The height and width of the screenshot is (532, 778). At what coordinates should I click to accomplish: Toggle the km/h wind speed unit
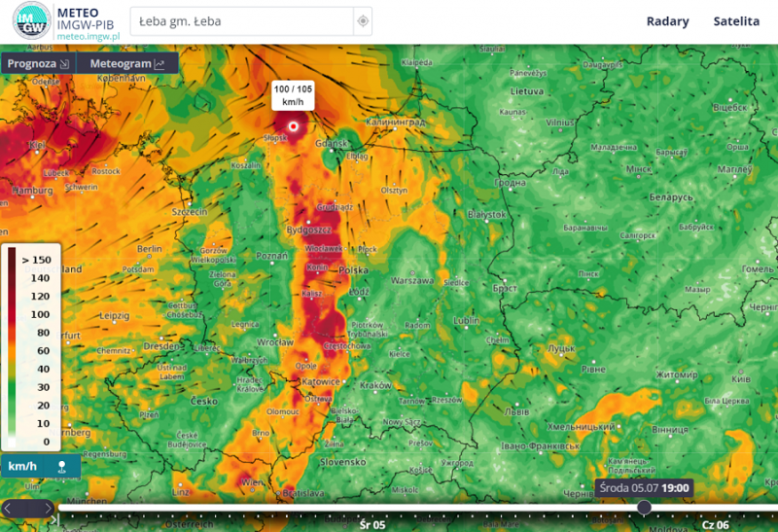pos(23,466)
